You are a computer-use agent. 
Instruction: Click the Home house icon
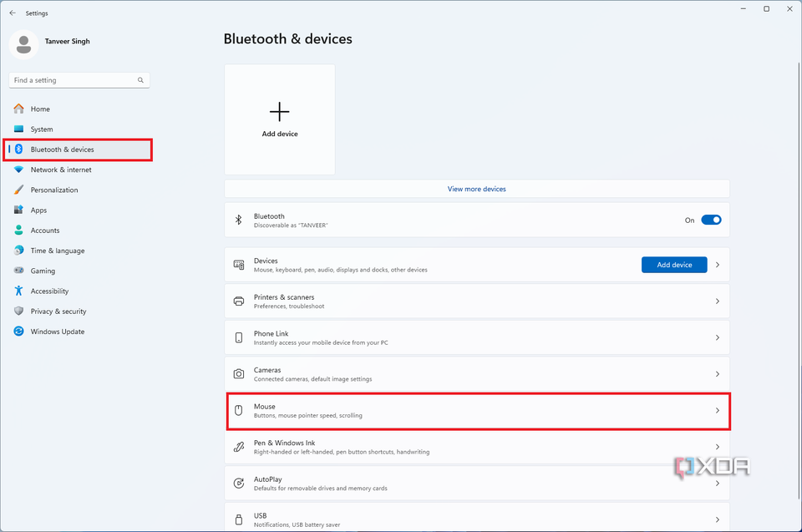point(19,109)
